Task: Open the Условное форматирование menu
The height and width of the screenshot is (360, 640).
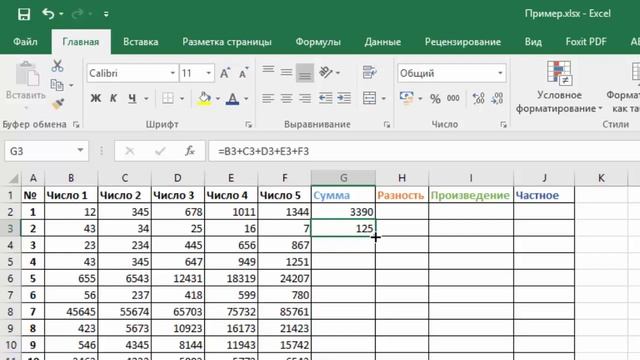Action: click(559, 87)
